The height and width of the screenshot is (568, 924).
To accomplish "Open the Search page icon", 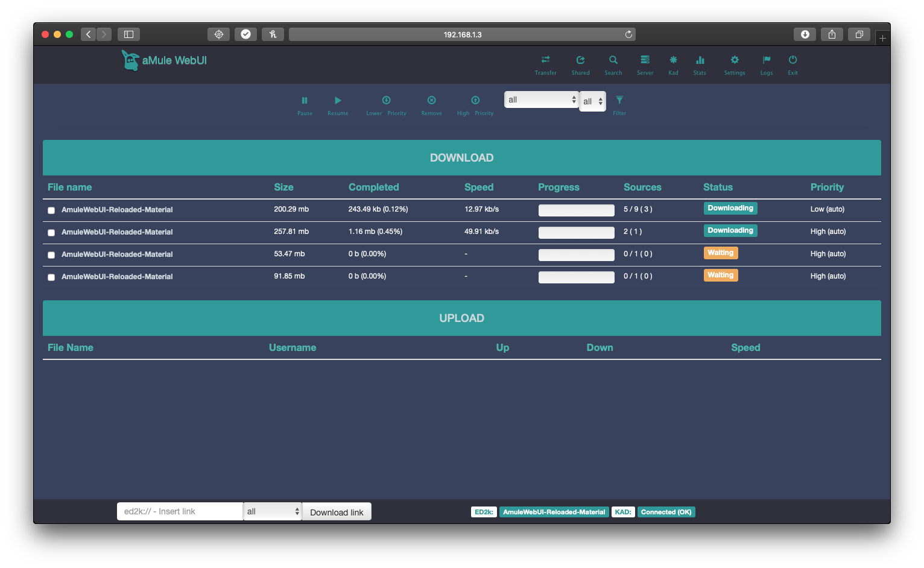I will pyautogui.click(x=613, y=60).
